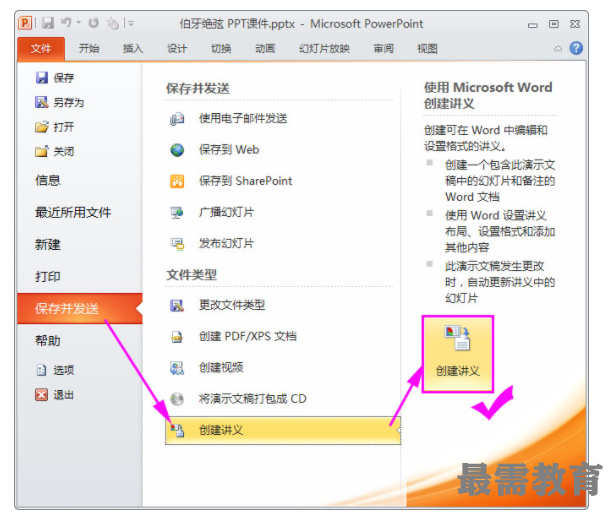The image size is (609, 519).
Task: Open the 文件 tab
Action: (41, 49)
